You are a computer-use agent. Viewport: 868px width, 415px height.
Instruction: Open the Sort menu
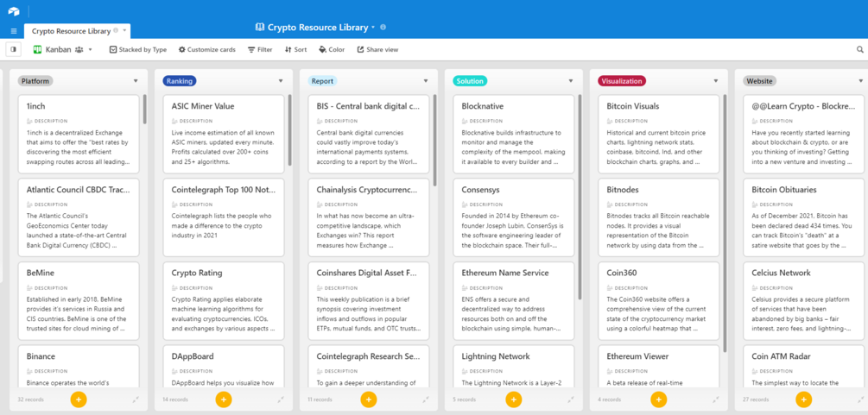pos(295,49)
